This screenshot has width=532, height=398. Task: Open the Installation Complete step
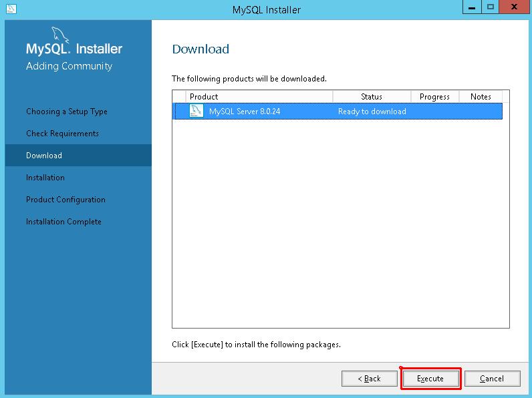[x=63, y=222]
